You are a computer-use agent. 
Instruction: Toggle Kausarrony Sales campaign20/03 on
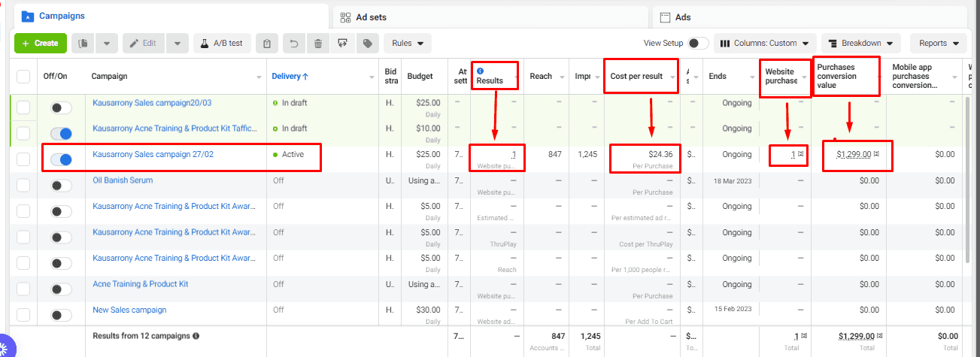point(62,107)
